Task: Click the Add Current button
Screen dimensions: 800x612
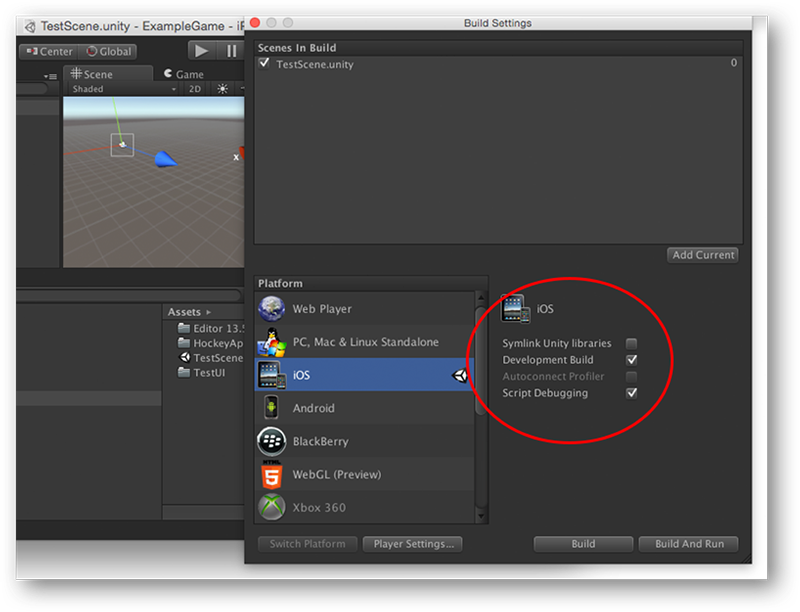Action: (703, 255)
